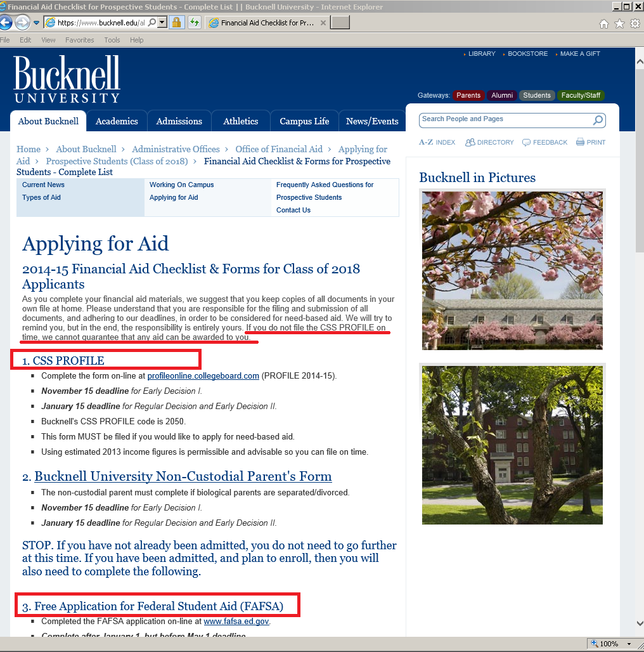Open the profileonline.collegeboard.com link

tap(203, 375)
